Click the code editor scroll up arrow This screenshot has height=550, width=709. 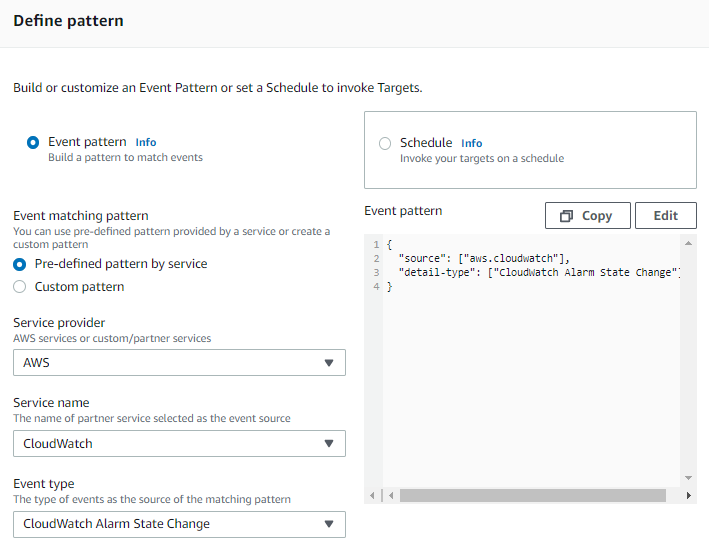(x=688, y=244)
